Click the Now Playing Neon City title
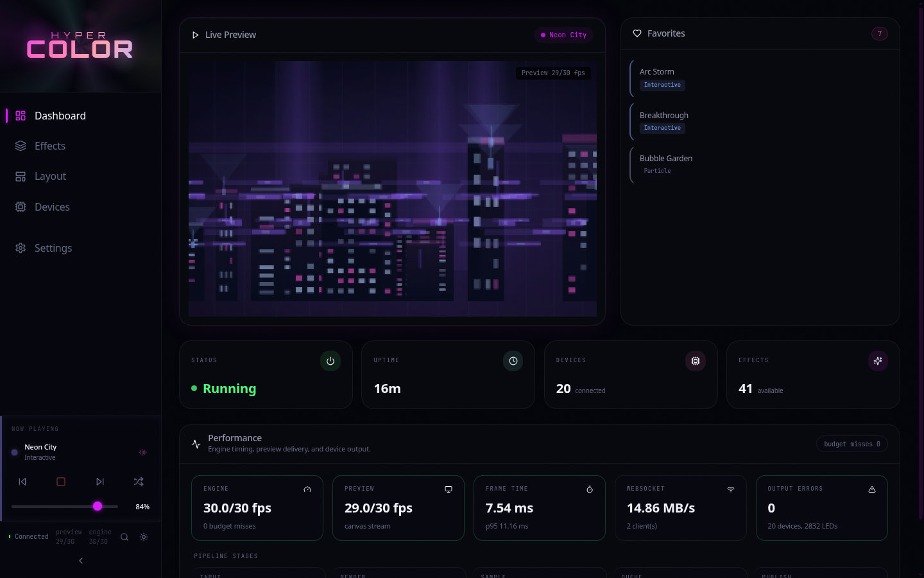Viewport: 924px width, 578px height. (x=40, y=447)
